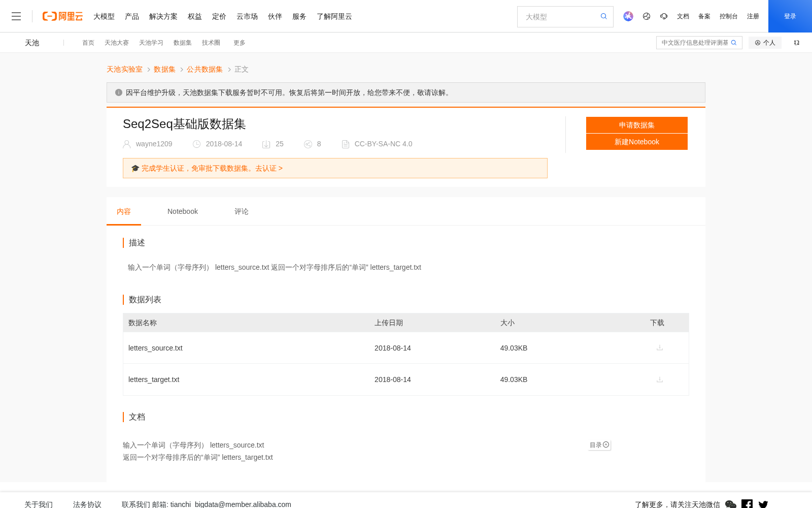Open the 解决方案 navigation menu
The height and width of the screenshot is (508, 812).
point(163,16)
